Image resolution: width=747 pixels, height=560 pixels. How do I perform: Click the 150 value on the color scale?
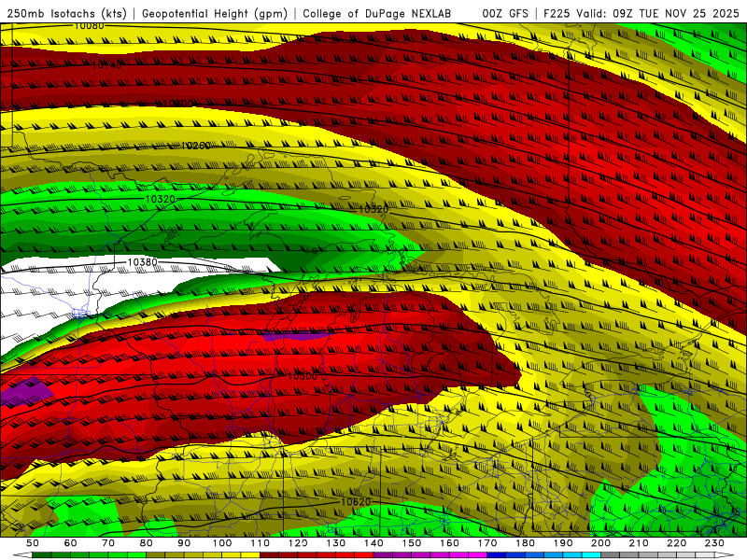tap(412, 543)
